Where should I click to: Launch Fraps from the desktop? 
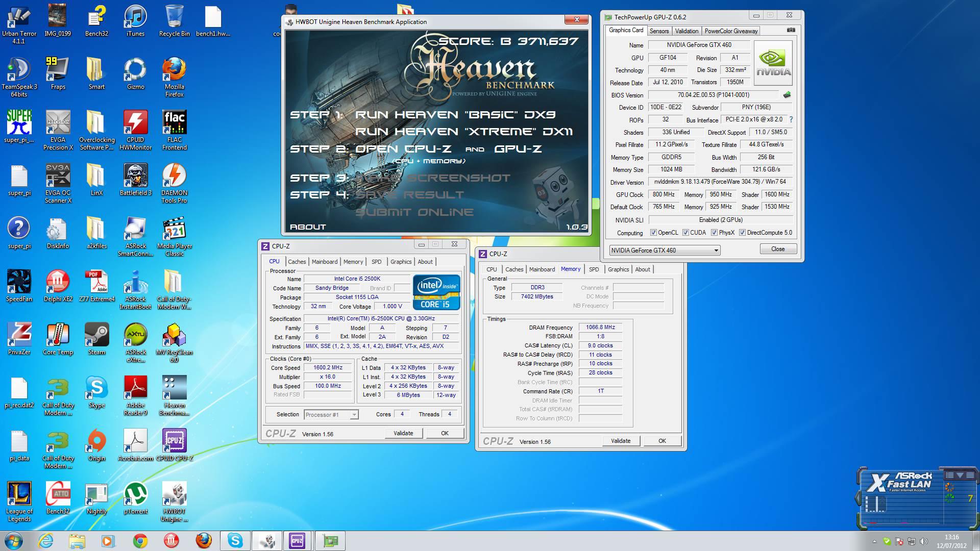click(x=58, y=74)
